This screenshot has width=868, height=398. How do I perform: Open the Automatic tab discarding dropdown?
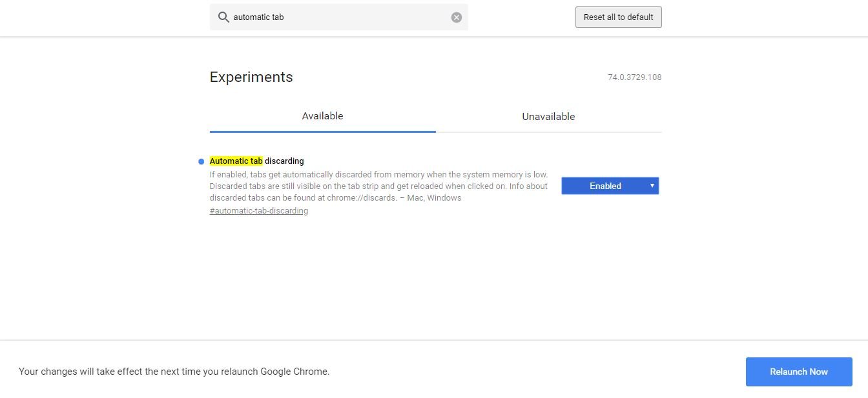610,186
